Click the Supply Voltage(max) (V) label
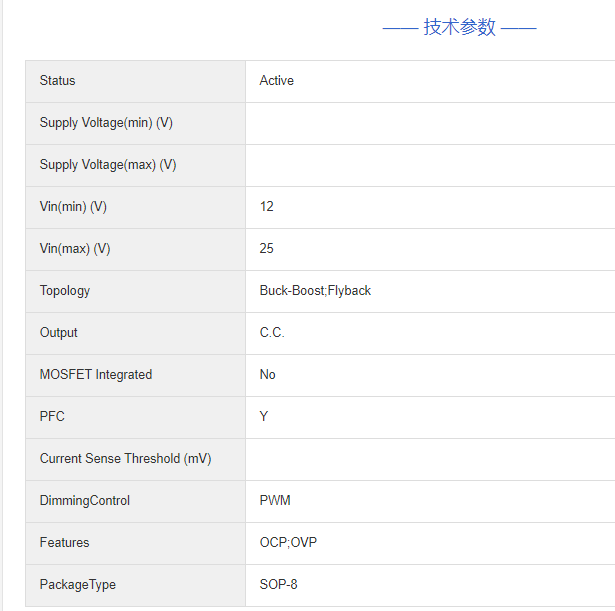The image size is (615, 611). point(108,165)
